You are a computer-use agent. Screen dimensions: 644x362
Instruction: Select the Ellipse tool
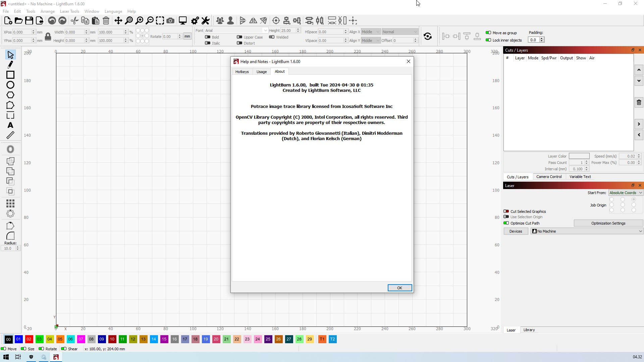[x=10, y=85]
